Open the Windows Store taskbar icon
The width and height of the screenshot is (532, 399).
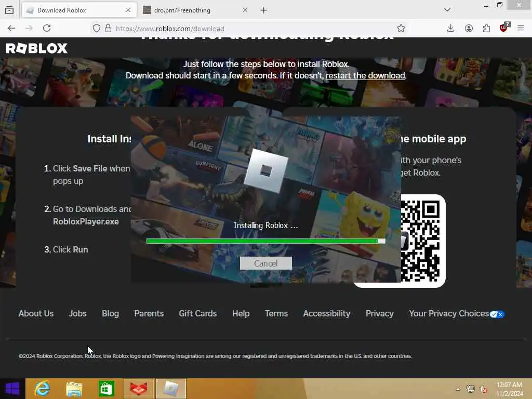click(106, 389)
